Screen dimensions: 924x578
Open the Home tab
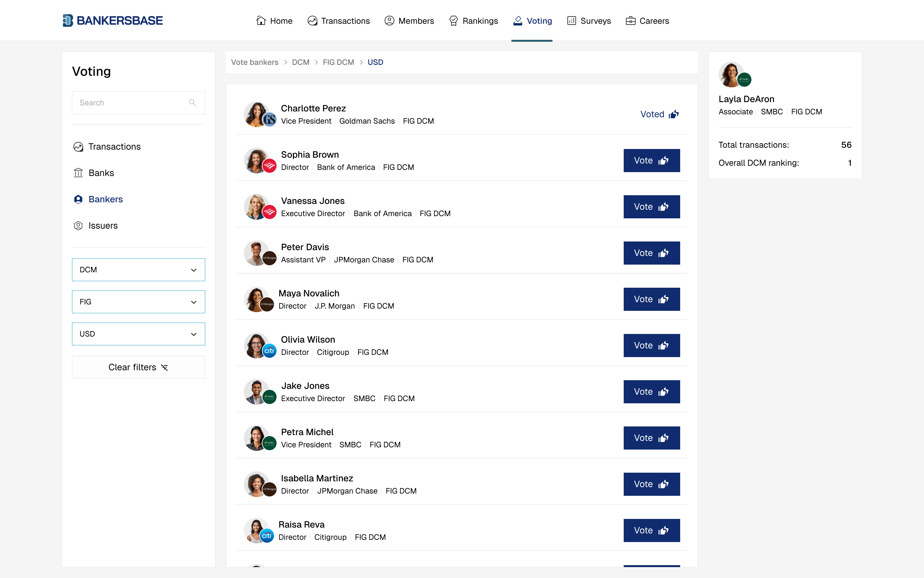coord(274,21)
